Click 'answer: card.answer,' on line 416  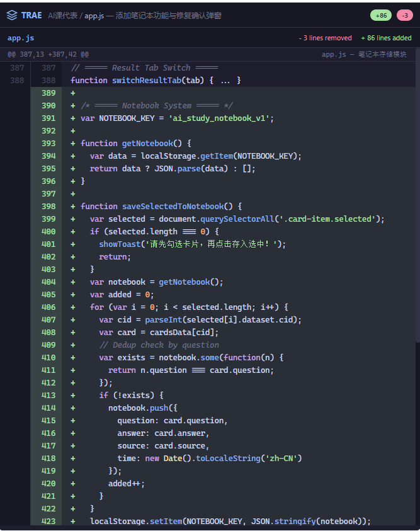(x=163, y=433)
